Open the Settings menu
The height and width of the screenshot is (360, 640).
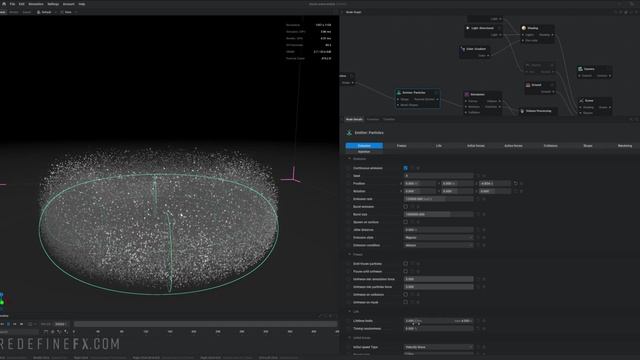click(53, 4)
